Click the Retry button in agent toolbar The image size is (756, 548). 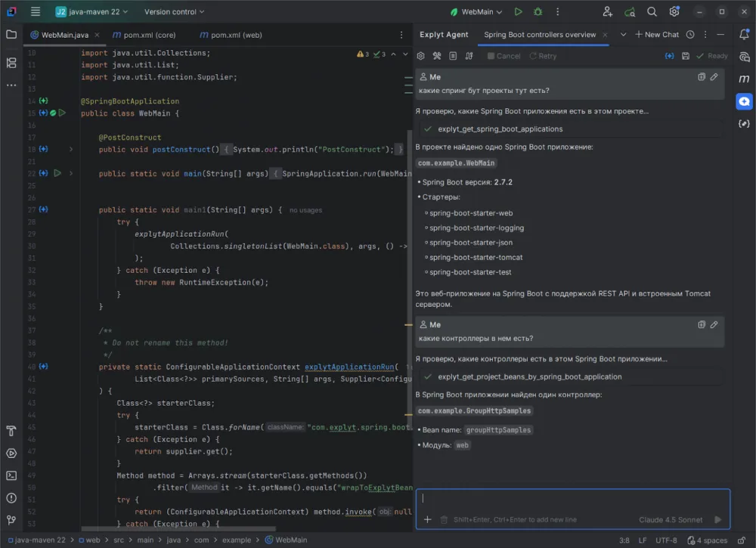(x=543, y=56)
